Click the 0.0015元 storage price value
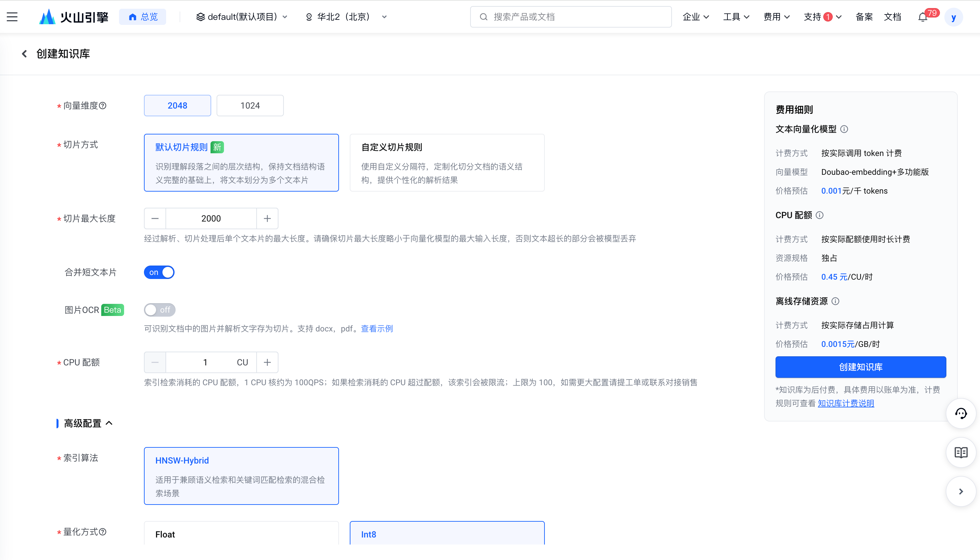 tap(838, 345)
